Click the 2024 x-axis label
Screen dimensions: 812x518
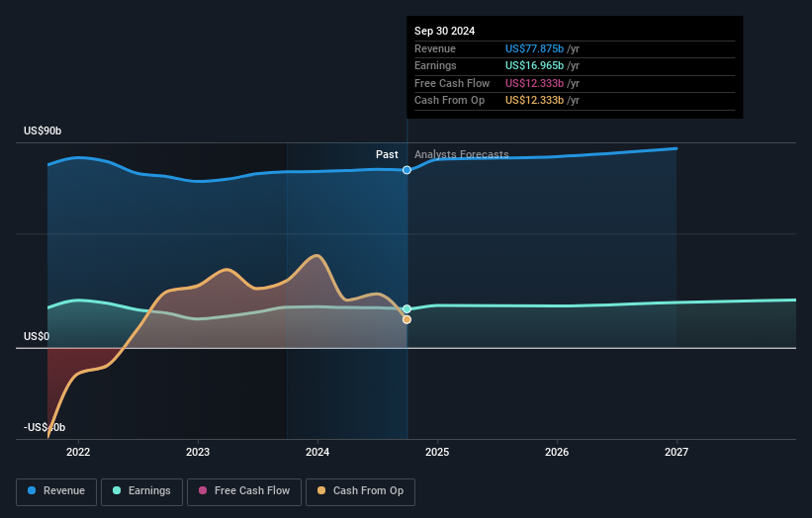click(317, 453)
